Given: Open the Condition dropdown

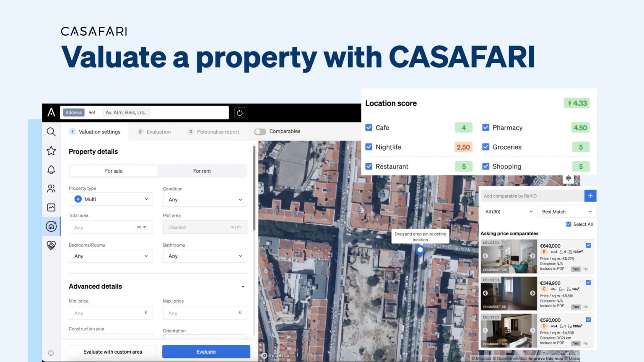Looking at the screenshot, I should coord(205,199).
